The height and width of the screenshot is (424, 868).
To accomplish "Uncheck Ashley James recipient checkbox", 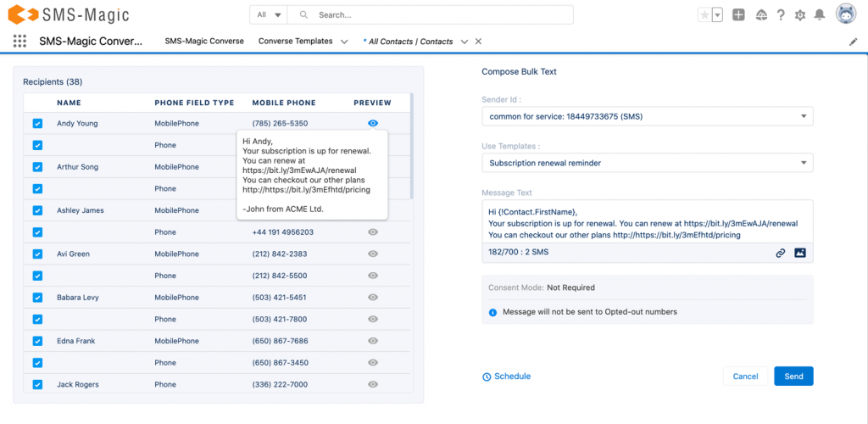I will click(37, 210).
